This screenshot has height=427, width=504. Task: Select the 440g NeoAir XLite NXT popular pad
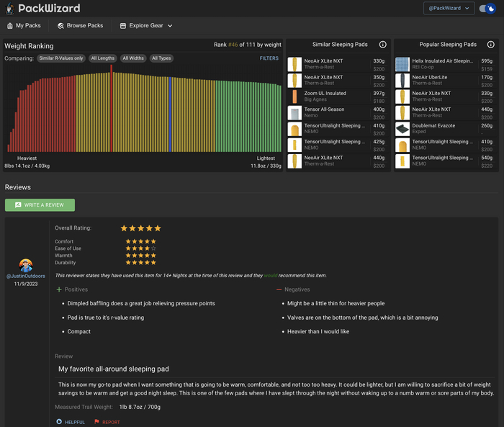(x=446, y=113)
